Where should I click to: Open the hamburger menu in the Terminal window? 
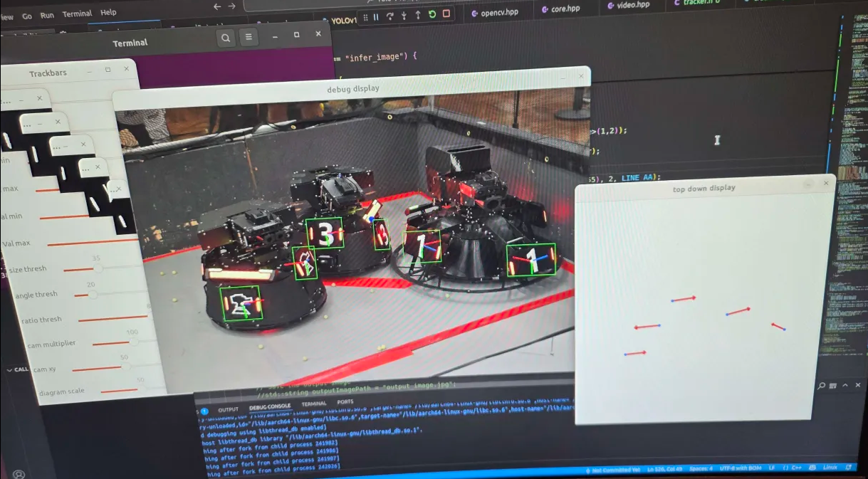[249, 37]
